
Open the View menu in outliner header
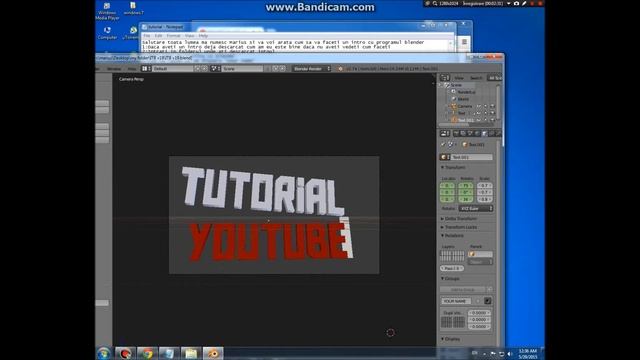coord(459,78)
